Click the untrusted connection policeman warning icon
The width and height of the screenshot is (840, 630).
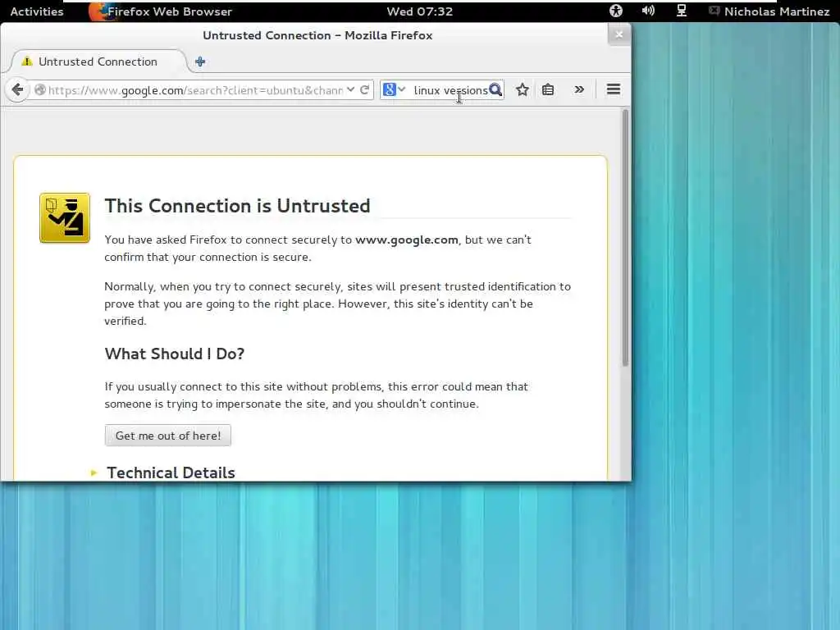click(x=65, y=218)
